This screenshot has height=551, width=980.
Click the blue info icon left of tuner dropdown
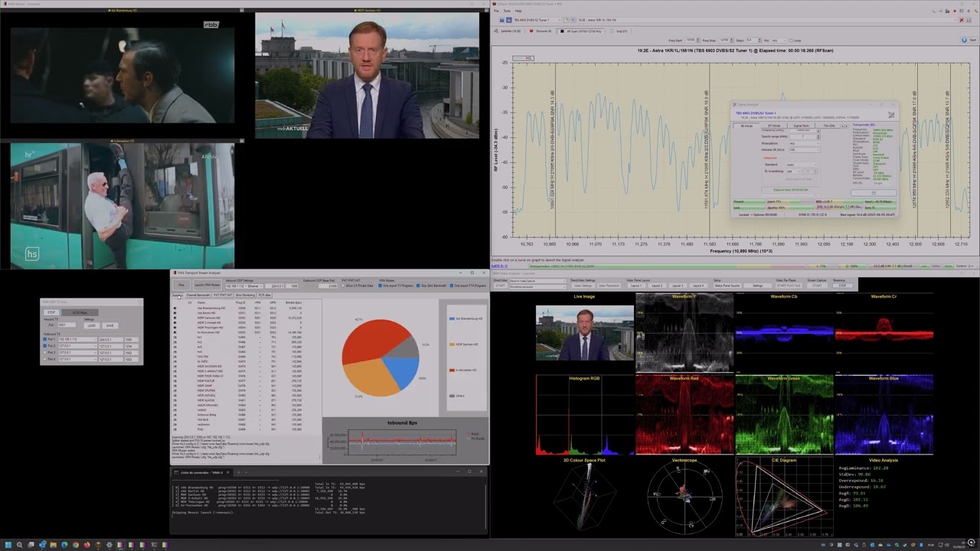point(501,20)
